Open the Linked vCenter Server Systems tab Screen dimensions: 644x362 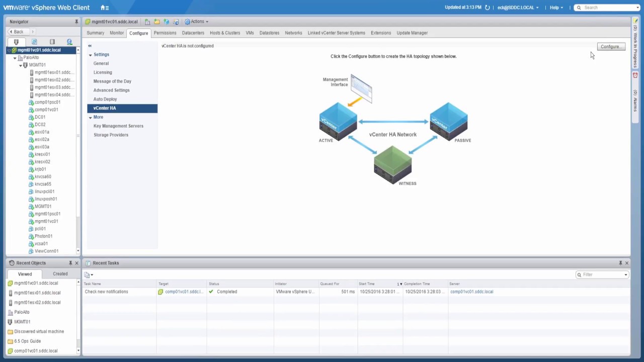[x=337, y=33]
